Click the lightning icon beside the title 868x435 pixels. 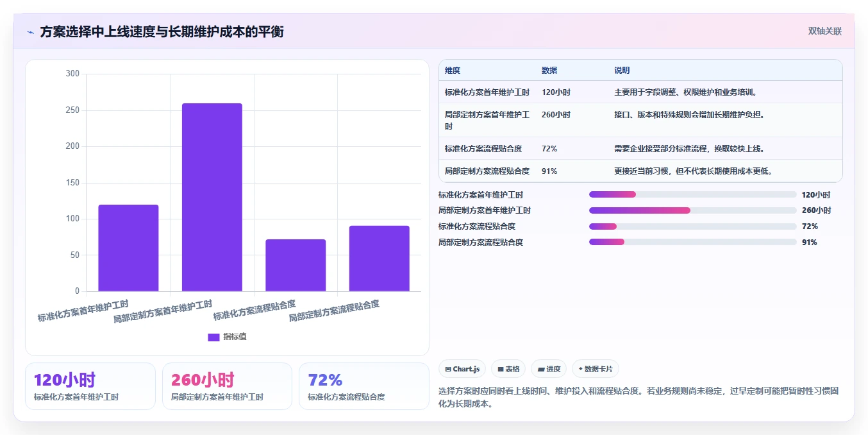31,32
